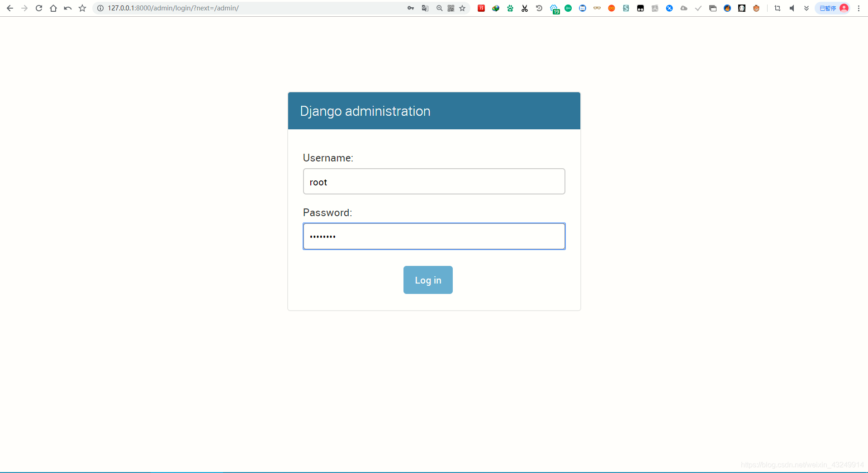The image size is (868, 473).
Task: Reload the current page
Action: pyautogui.click(x=39, y=8)
